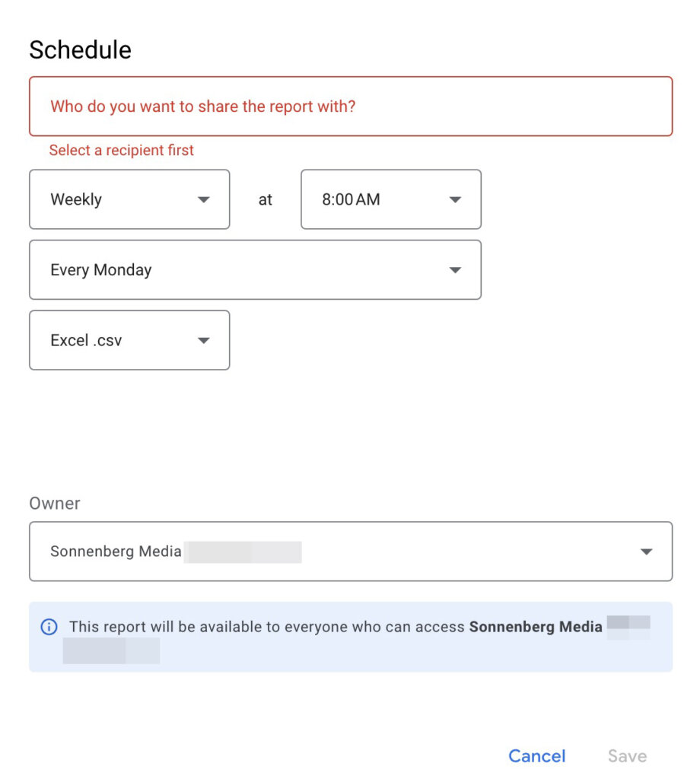Open the Excel .csv format dropdown

[129, 340]
